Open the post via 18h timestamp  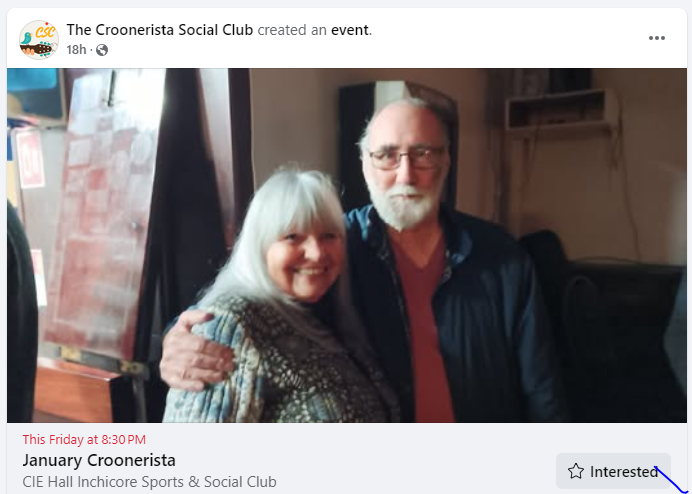pyautogui.click(x=76, y=50)
